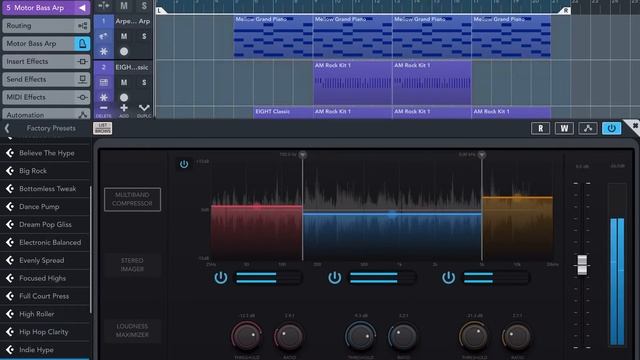Toggle the multiband compressor module power icon
Screen dimensions: 640x360
point(184,164)
